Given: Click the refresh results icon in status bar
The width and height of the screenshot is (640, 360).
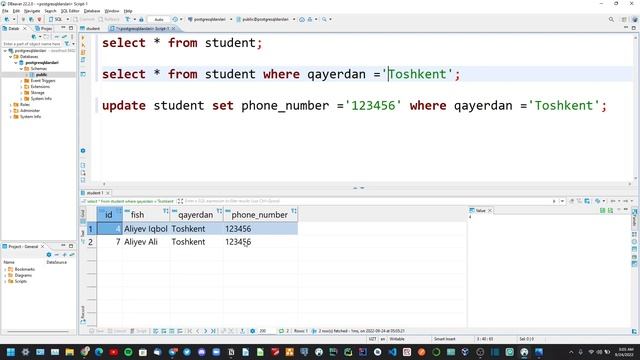Looking at the screenshot, I should point(281,331).
